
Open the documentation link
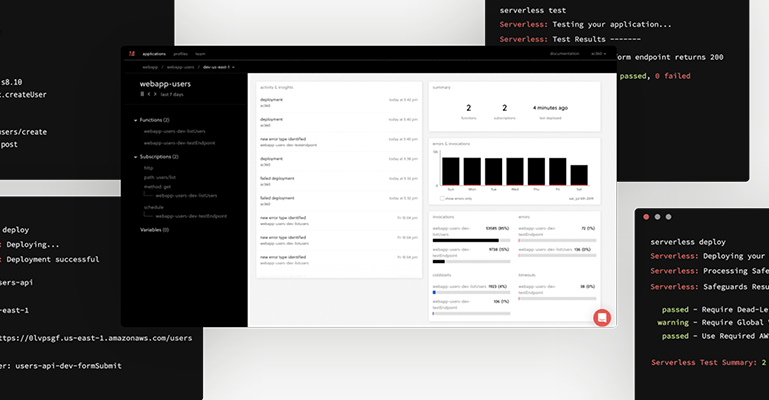pos(564,53)
